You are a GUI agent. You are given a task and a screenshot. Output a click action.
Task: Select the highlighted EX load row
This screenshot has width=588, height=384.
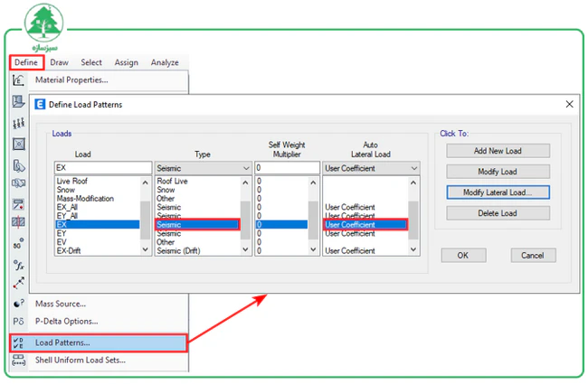point(98,224)
